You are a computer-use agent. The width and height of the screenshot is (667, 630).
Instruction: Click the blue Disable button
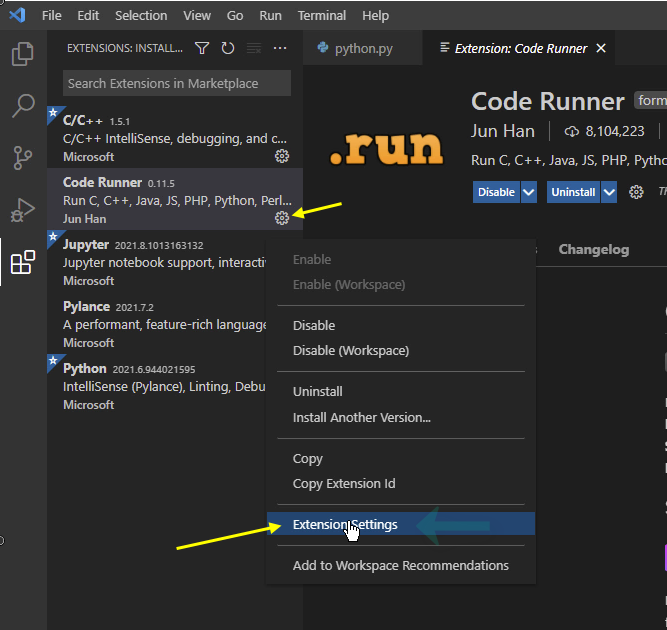pos(496,192)
